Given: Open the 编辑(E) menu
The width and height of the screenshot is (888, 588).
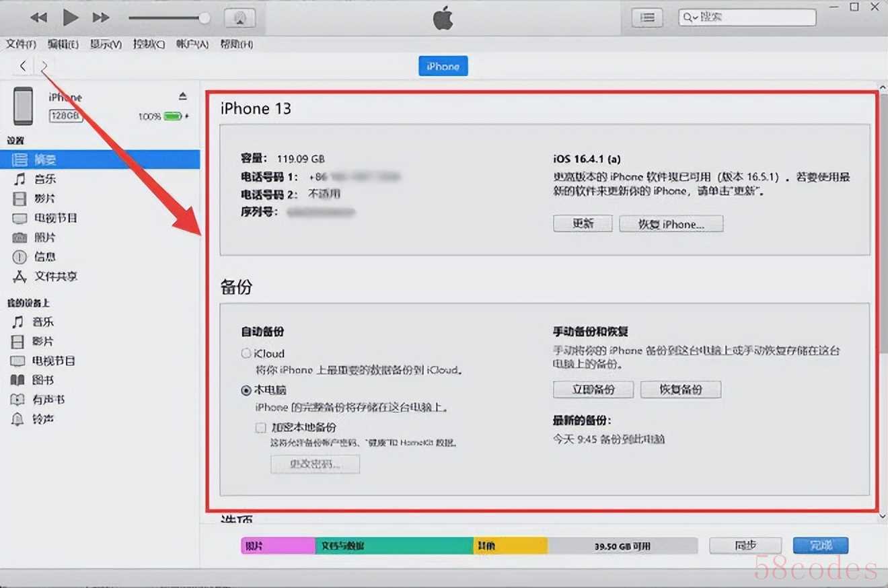Looking at the screenshot, I should pyautogui.click(x=63, y=44).
